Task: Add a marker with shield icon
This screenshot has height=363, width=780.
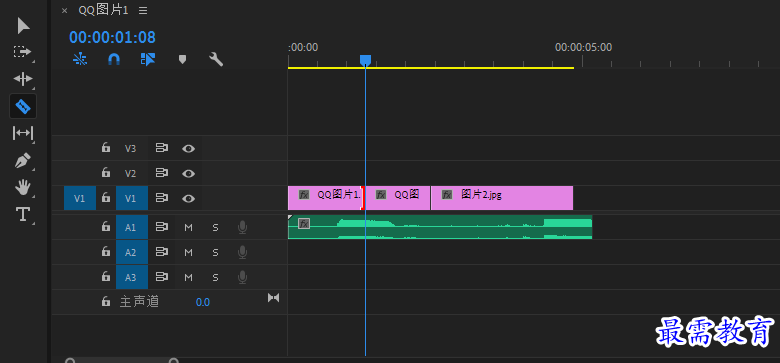Action: pos(183,60)
